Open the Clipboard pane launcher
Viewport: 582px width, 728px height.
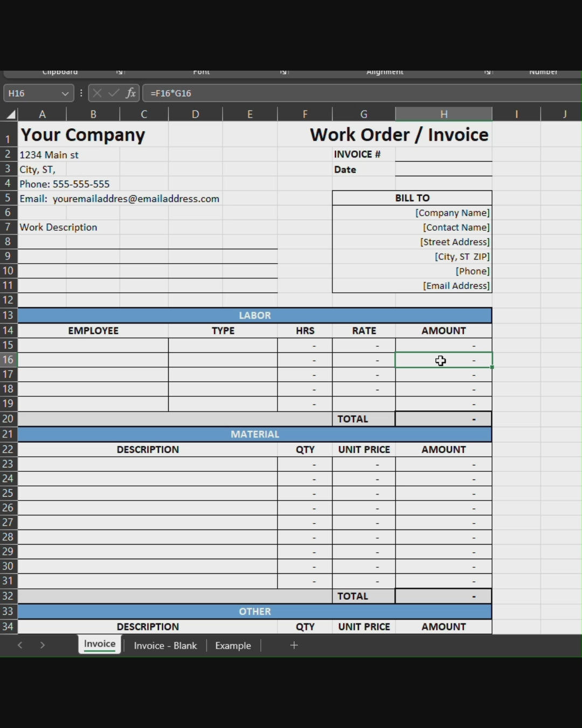coord(120,72)
